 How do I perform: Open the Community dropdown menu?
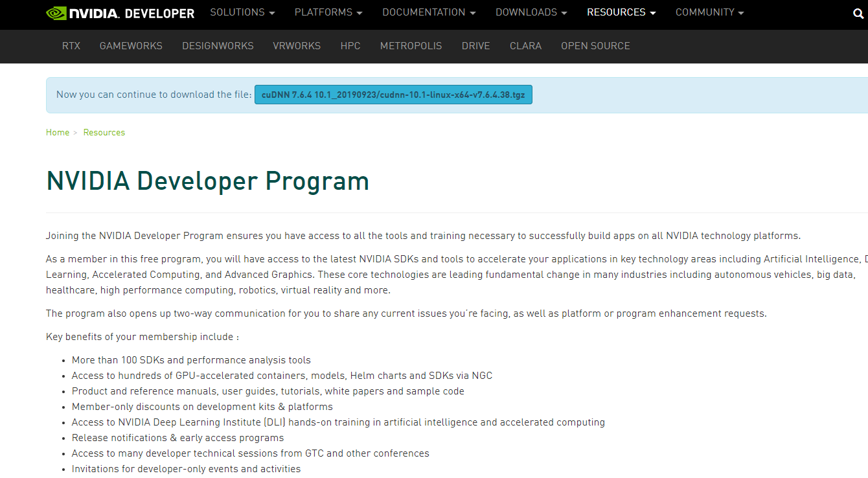(709, 12)
